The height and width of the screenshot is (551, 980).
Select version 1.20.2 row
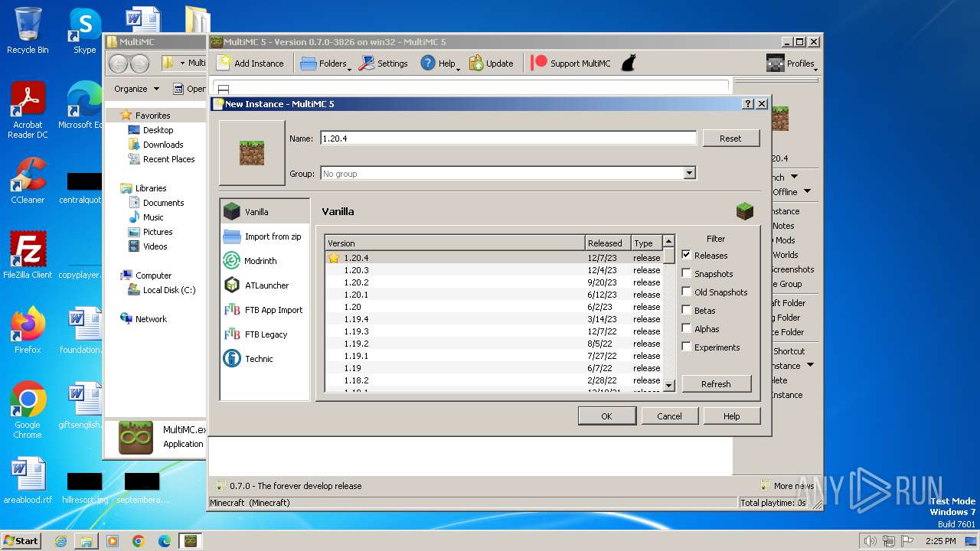click(x=494, y=282)
